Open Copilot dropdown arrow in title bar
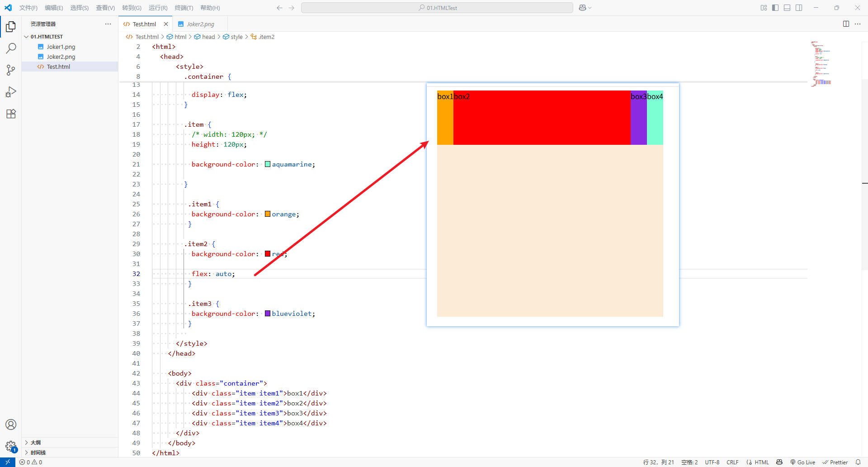This screenshot has width=868, height=467. point(590,8)
